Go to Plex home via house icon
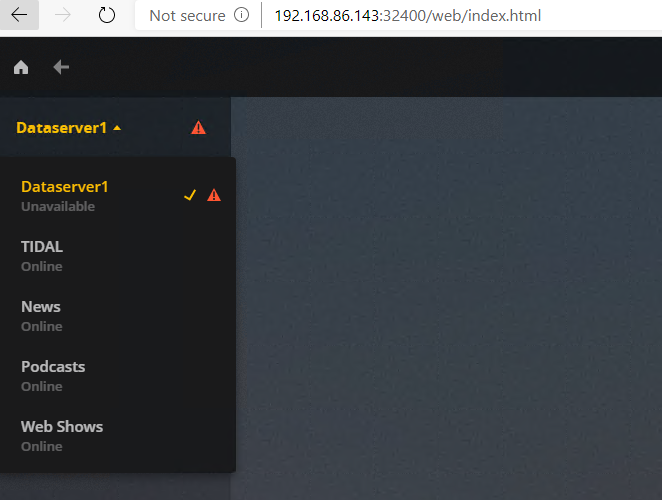This screenshot has height=500, width=662. 21,67
